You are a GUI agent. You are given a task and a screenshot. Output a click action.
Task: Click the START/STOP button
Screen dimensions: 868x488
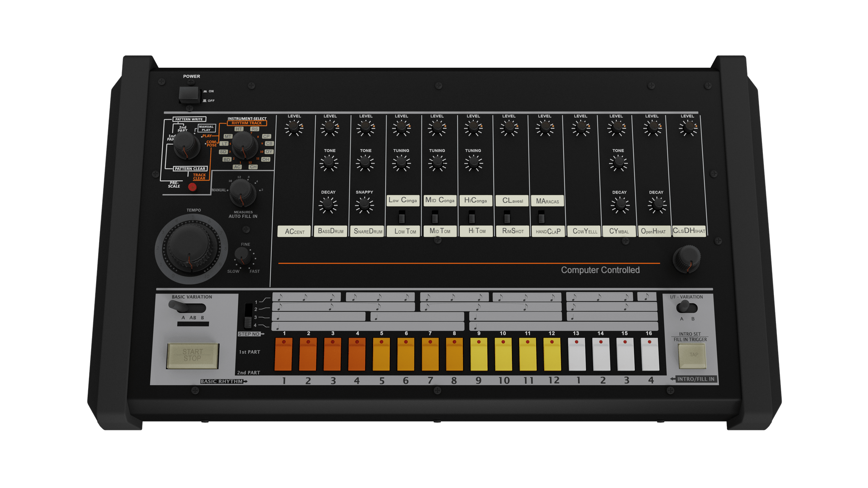click(192, 355)
